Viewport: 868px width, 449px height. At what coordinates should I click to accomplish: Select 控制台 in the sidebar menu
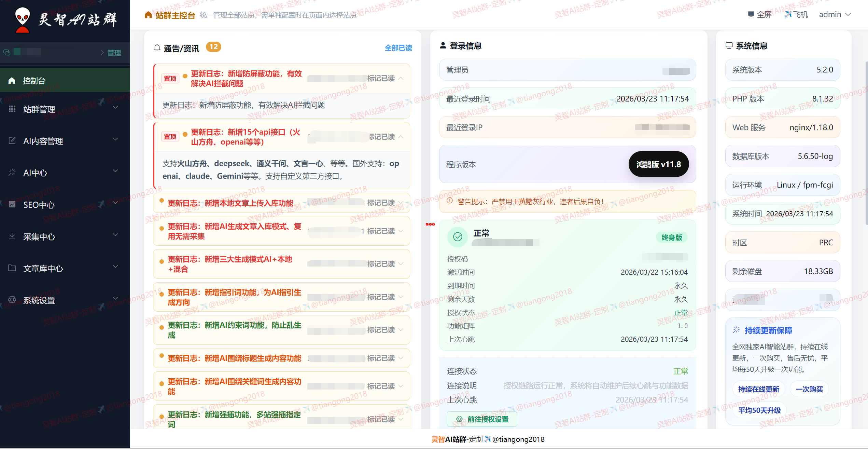34,80
